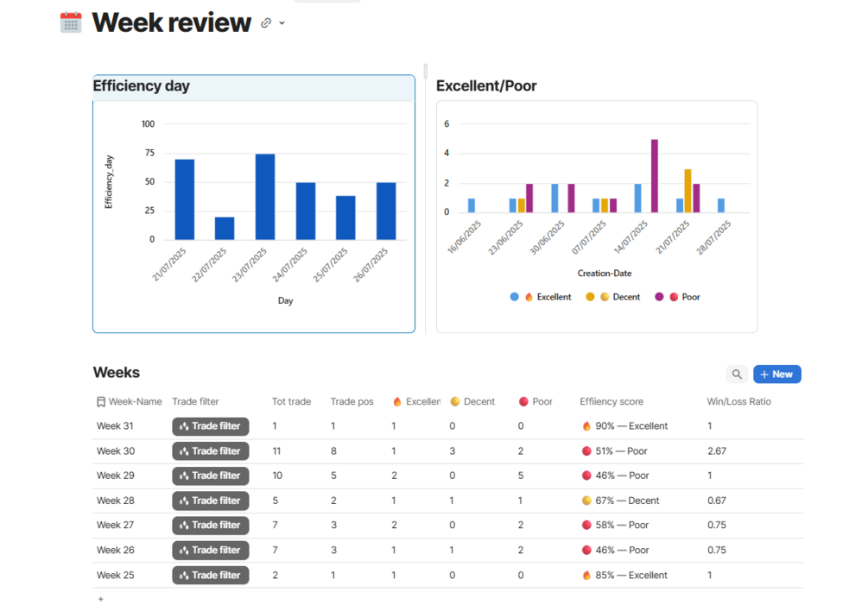The width and height of the screenshot is (868, 611).
Task: Click the Tot trade value 10
Action: tap(276, 476)
